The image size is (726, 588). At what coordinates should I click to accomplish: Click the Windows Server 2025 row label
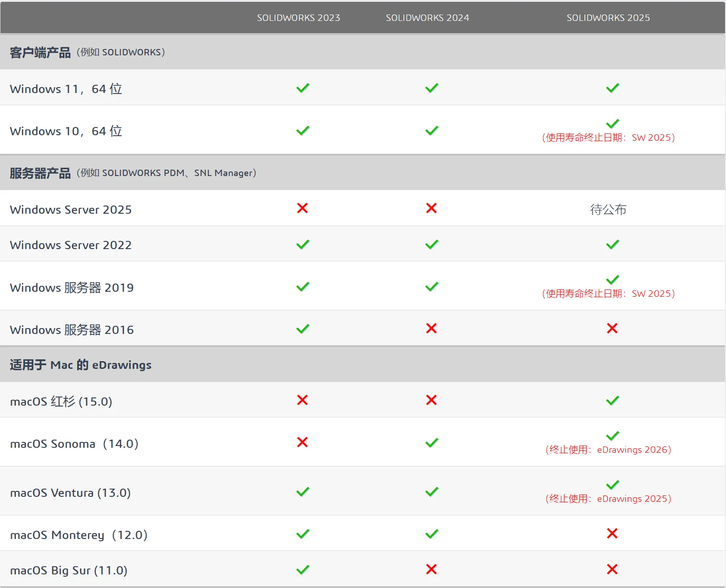[71, 210]
